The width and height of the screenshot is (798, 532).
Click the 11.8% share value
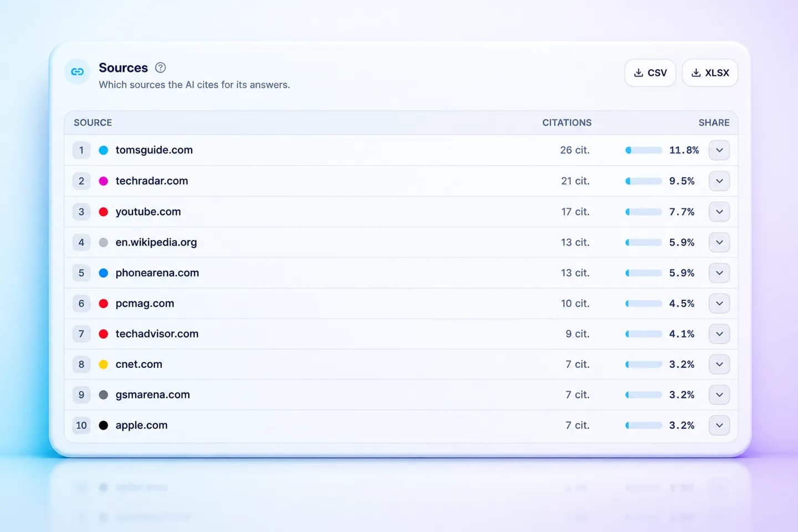tap(684, 150)
